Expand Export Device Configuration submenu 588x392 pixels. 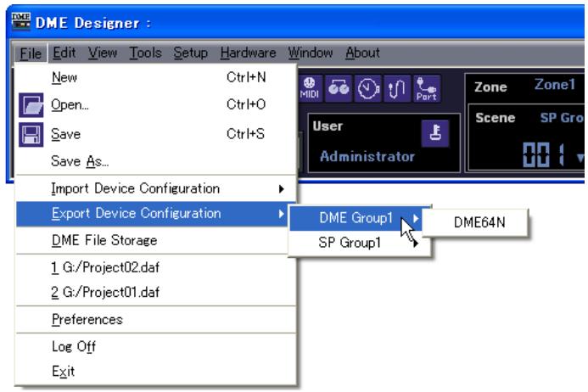pos(155,214)
